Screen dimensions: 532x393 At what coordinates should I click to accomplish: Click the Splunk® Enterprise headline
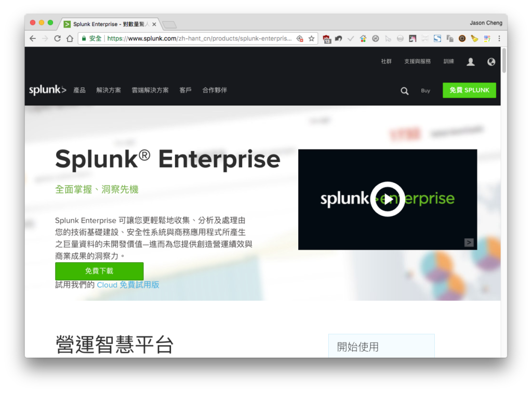coord(168,159)
